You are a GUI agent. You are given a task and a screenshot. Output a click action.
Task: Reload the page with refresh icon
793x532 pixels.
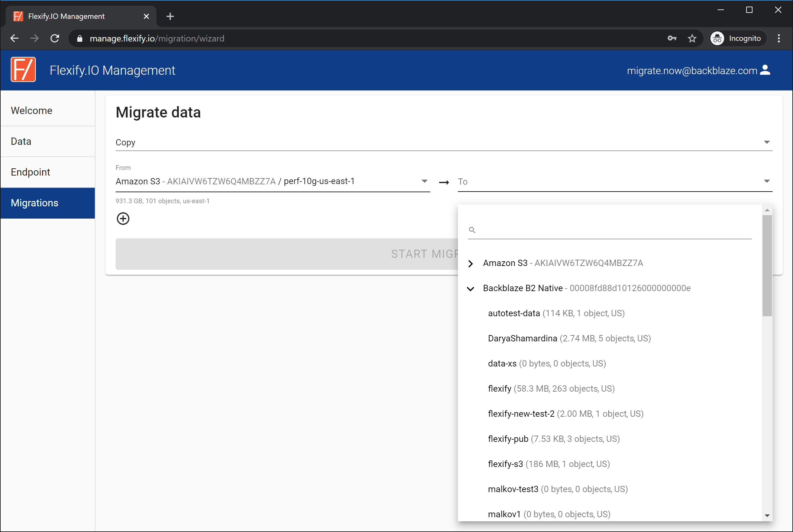[x=55, y=38]
